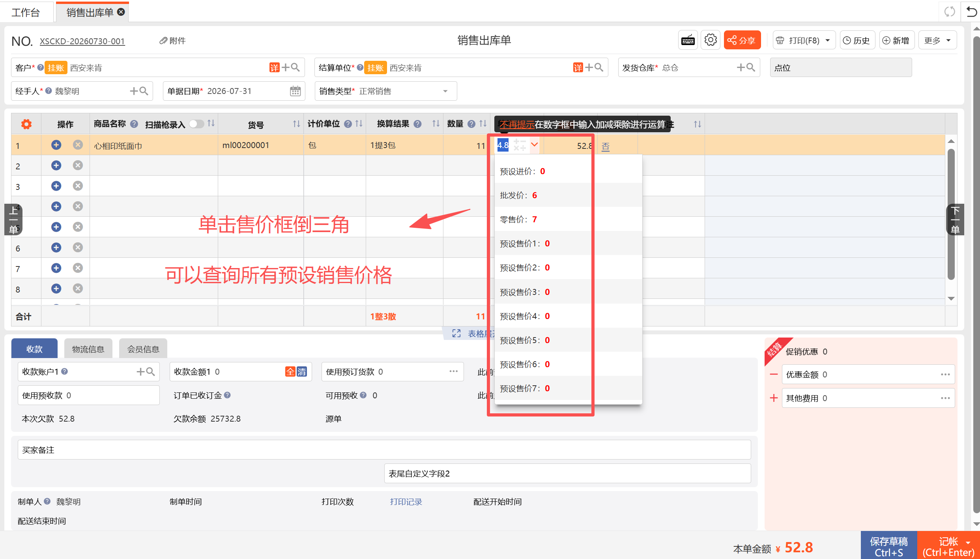The width and height of the screenshot is (980, 559).
Task: Expand the 销售类型 dropdown
Action: click(x=445, y=91)
